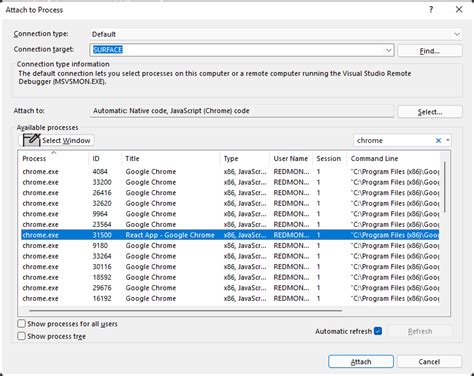Click the Find... button
Viewport: 474px width, 376px height.
(x=430, y=51)
